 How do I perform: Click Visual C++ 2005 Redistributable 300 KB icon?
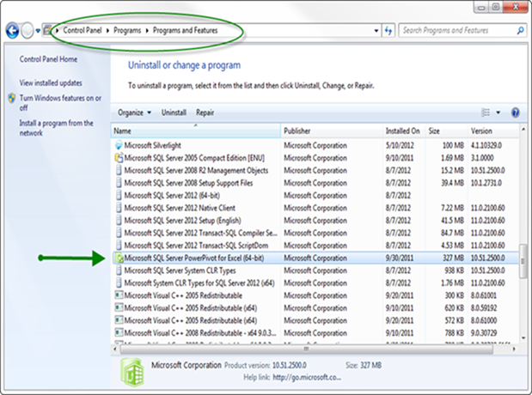(119, 295)
